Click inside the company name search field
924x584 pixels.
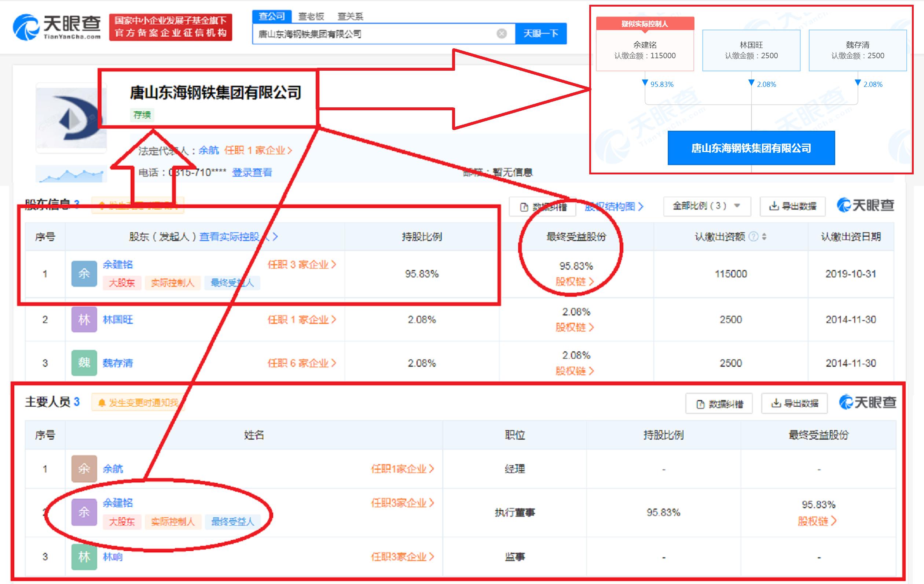(364, 34)
